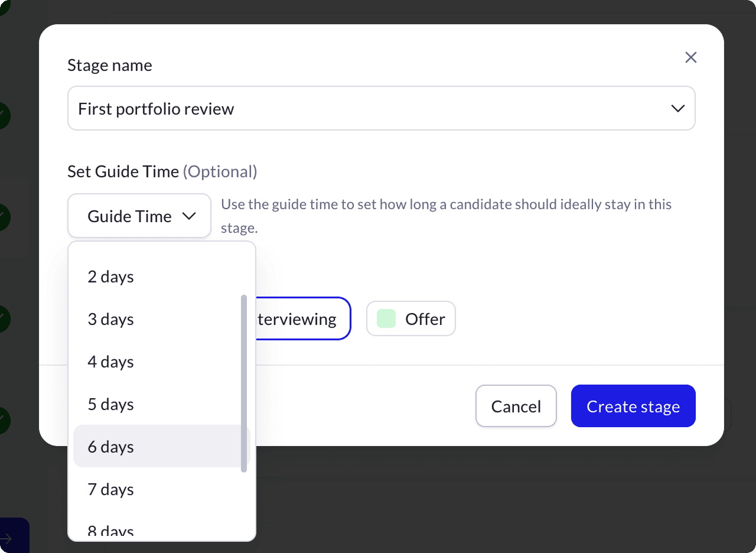Screen dimensions: 756x553
Task: Close the create stage dialog
Action: 690,57
